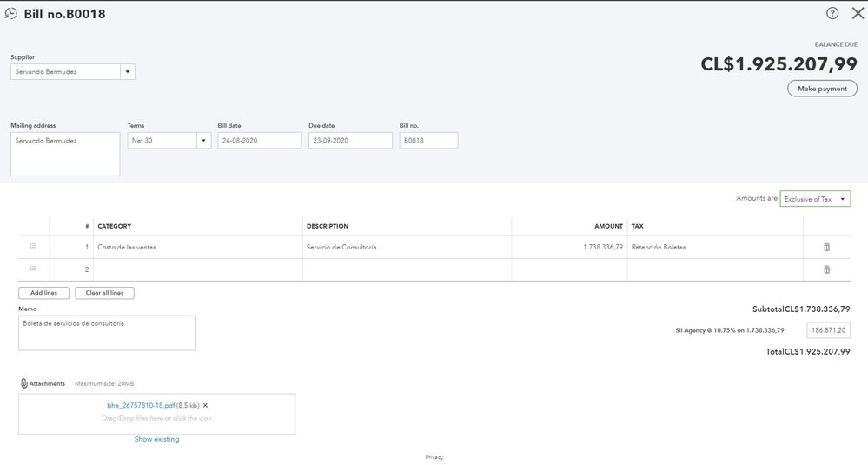The height and width of the screenshot is (465, 868).
Task: Click the Bill no.B0018 title text
Action: [x=65, y=14]
